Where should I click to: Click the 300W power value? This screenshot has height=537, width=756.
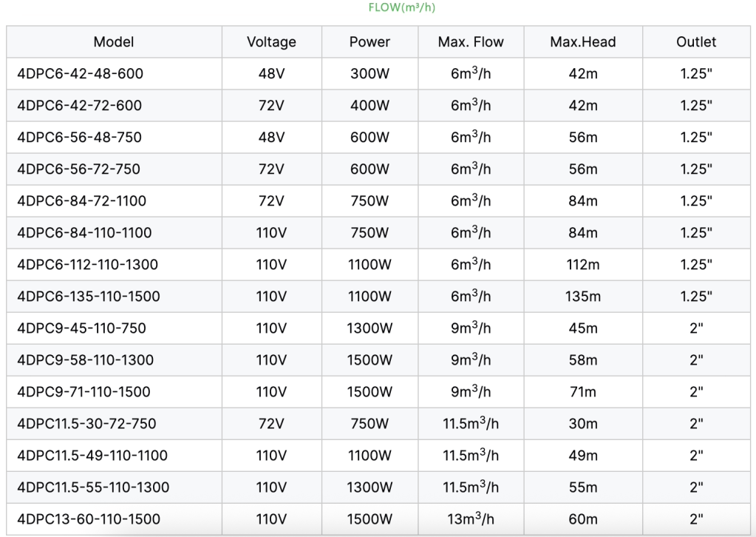pyautogui.click(x=370, y=74)
